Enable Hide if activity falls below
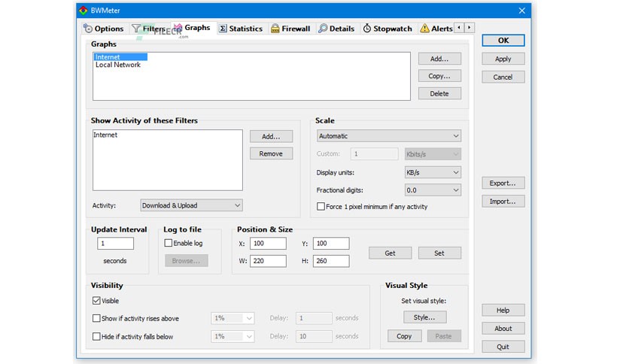629x364 pixels. tap(96, 336)
